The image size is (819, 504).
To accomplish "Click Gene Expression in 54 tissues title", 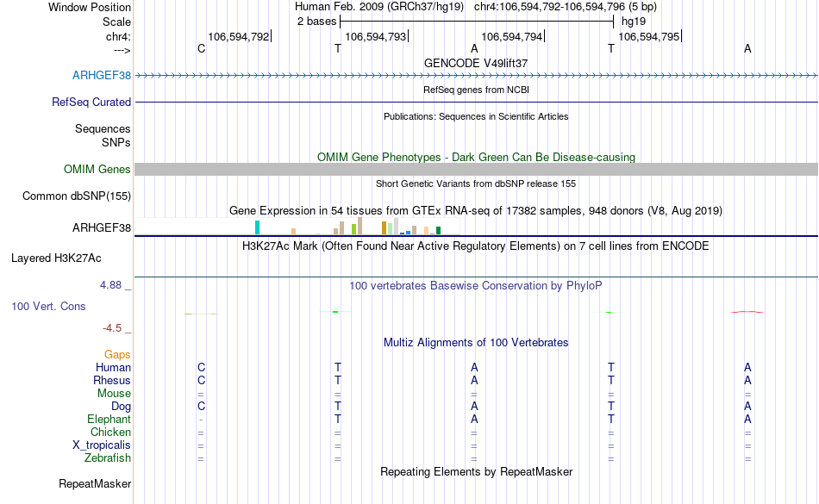I will [476, 211].
